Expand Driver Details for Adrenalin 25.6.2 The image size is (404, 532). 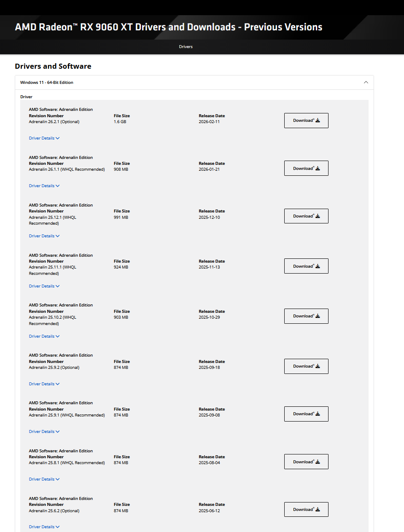(x=44, y=527)
